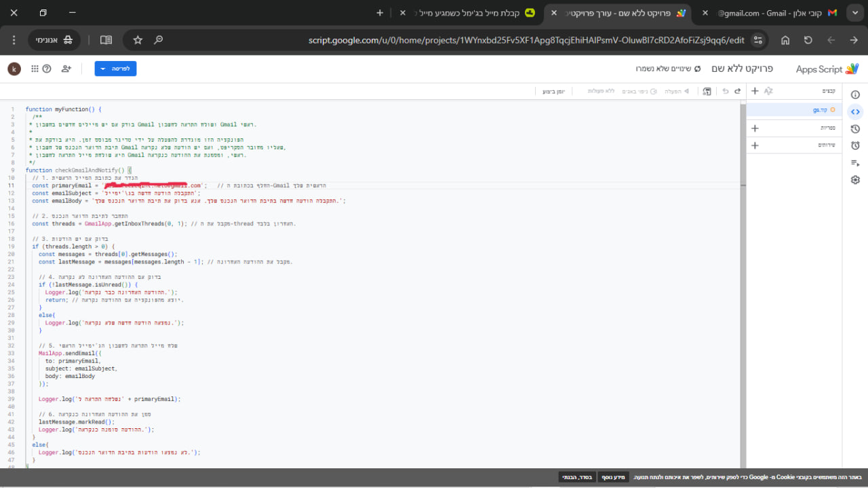Image resolution: width=868 pixels, height=488 pixels.
Task: Open the help question mark icon
Action: [47, 69]
